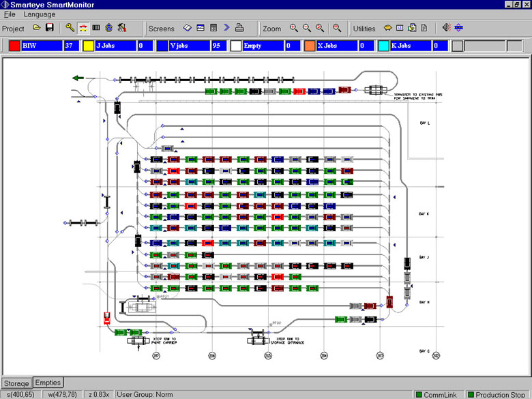532x399 pixels.
Task: Click the red BIW color swatch
Action: pyautogui.click(x=14, y=46)
